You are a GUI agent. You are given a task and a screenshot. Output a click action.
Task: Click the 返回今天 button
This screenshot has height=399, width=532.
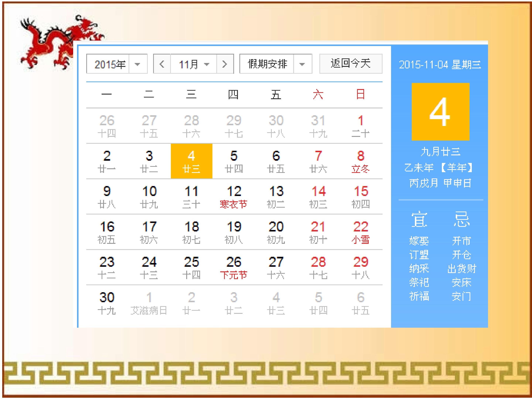click(351, 64)
